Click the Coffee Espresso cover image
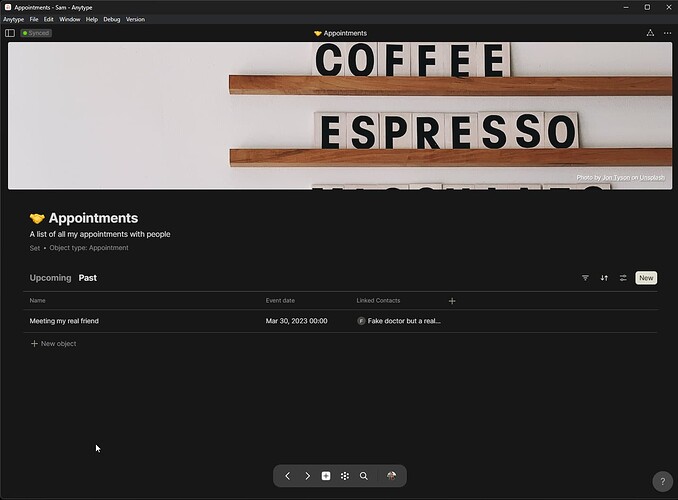This screenshot has width=678, height=500. click(340, 115)
